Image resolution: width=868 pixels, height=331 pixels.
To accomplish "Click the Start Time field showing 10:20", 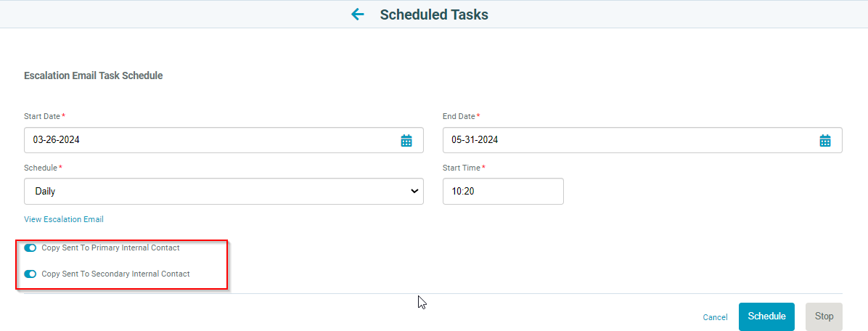I will pyautogui.click(x=503, y=192).
